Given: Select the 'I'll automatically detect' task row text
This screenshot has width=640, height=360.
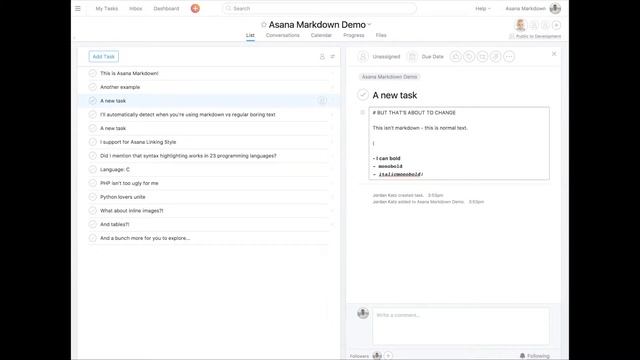Looking at the screenshot, I should [x=188, y=115].
